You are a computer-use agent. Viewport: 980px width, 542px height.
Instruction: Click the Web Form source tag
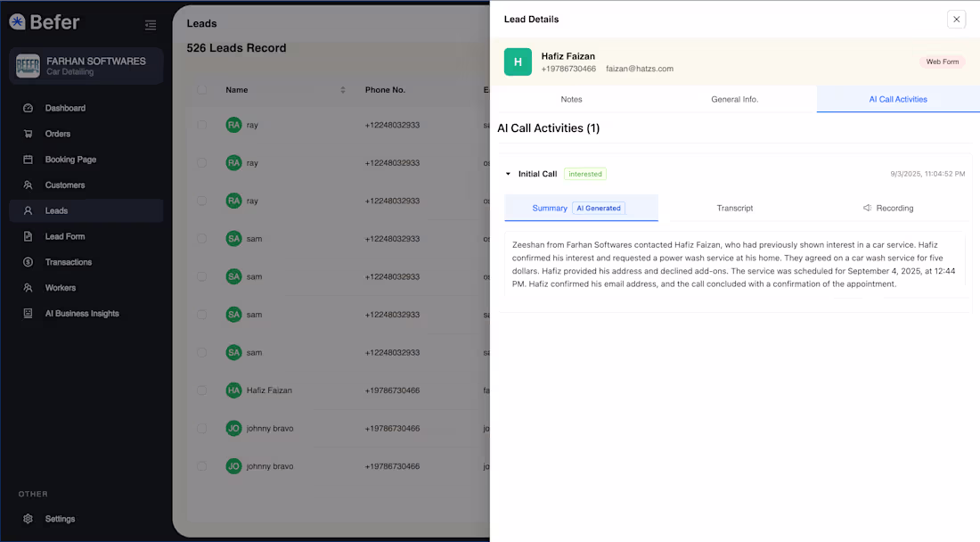(x=942, y=62)
